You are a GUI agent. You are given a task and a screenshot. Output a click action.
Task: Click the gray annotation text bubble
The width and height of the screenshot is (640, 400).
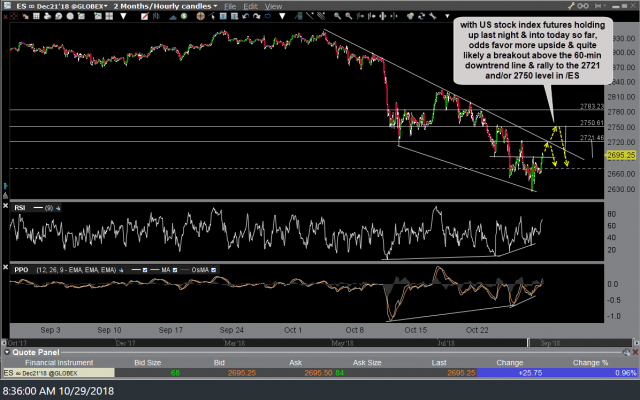533,50
